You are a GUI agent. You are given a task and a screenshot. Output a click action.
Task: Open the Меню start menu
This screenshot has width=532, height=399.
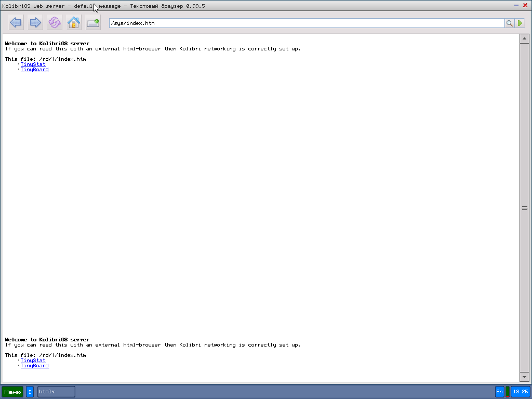(12, 392)
